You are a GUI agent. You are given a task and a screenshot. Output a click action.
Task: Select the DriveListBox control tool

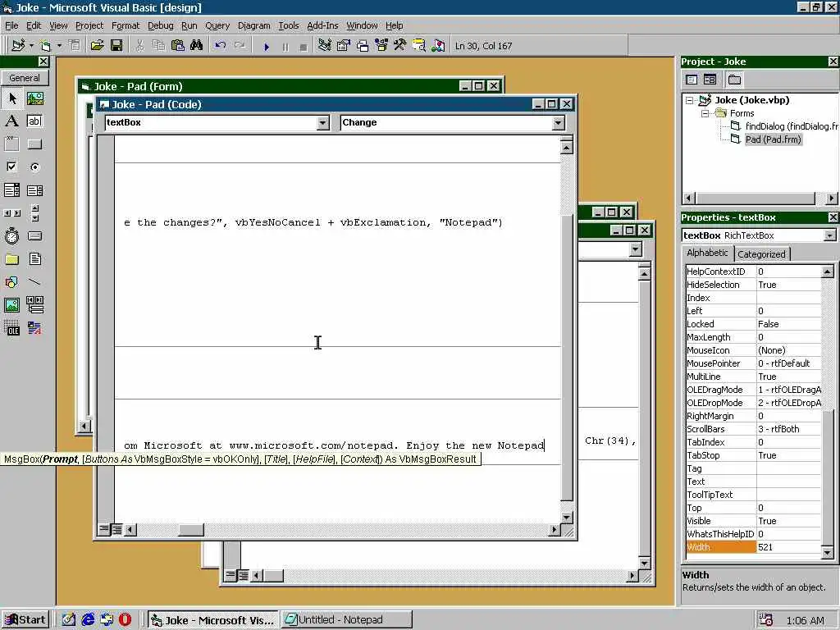click(34, 236)
